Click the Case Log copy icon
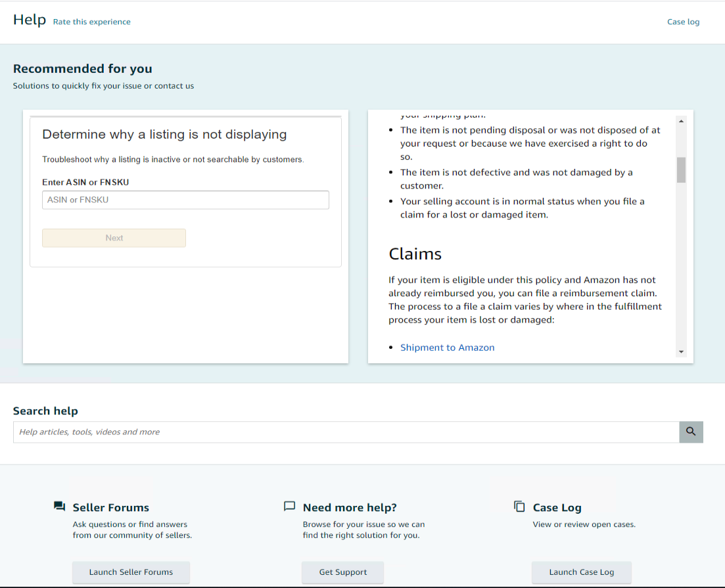 (x=519, y=507)
